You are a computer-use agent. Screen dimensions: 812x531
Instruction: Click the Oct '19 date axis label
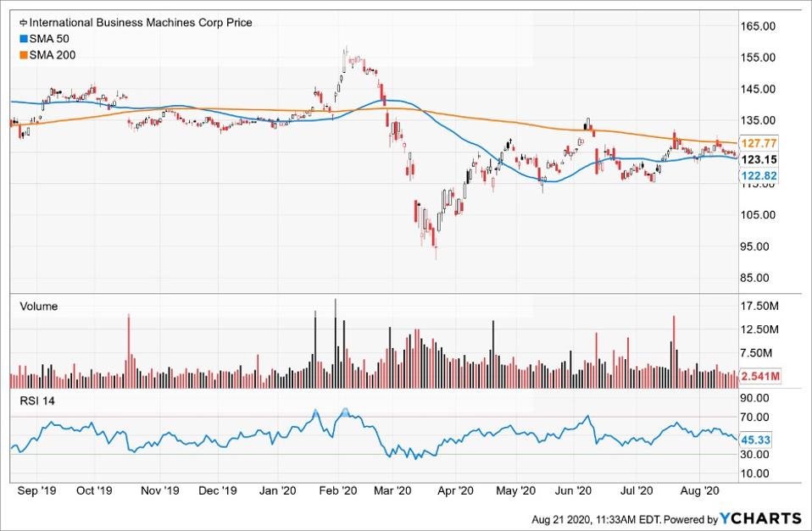coord(94,490)
